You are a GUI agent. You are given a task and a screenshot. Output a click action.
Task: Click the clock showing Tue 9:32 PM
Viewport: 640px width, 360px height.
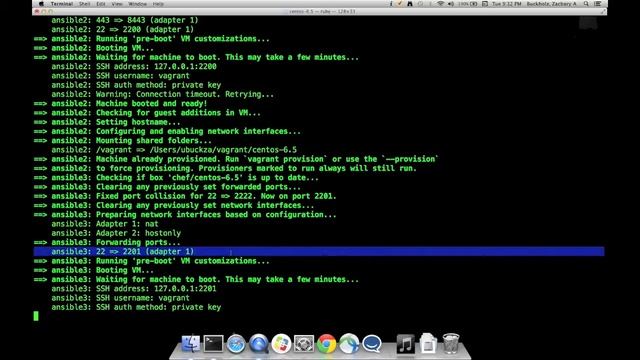coord(507,4)
